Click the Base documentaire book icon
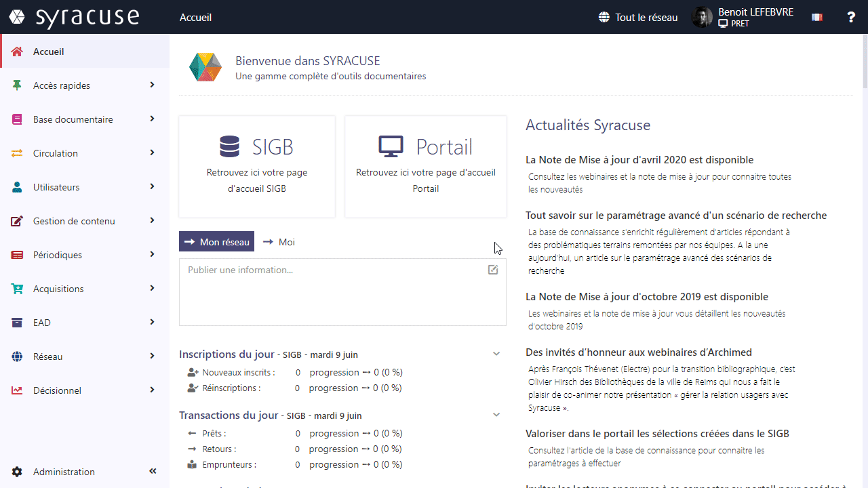Image resolution: width=868 pixels, height=488 pixels. click(x=18, y=119)
